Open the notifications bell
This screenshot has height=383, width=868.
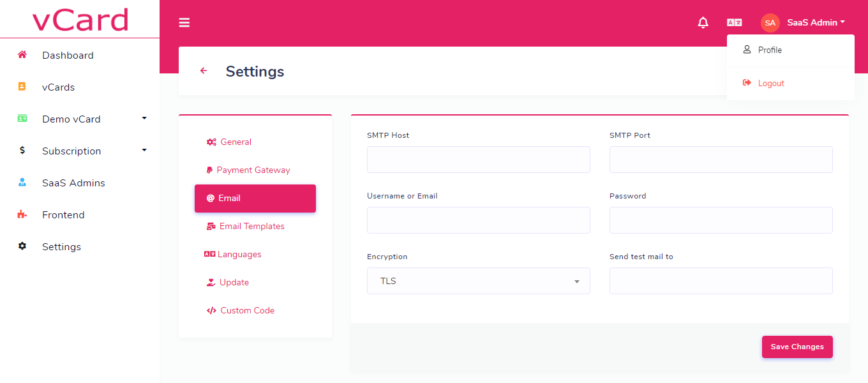(x=703, y=23)
